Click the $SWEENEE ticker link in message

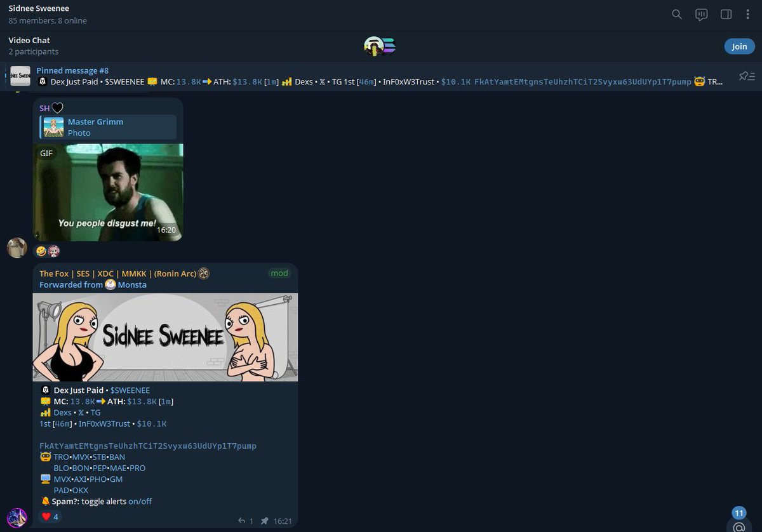click(x=130, y=390)
